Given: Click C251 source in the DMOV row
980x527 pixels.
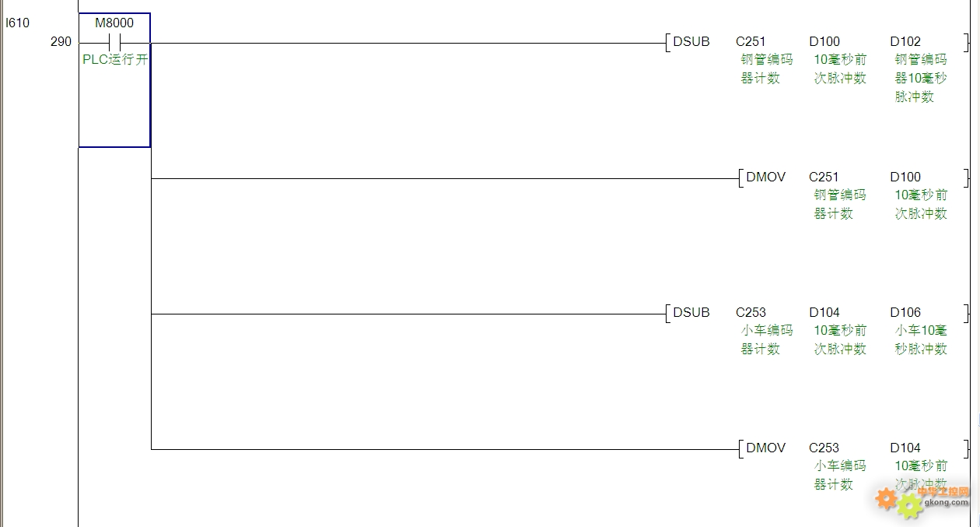Looking at the screenshot, I should point(824,177).
